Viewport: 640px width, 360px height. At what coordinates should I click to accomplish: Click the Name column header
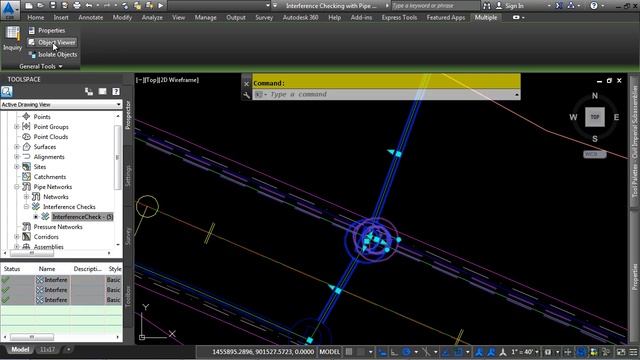[x=47, y=269]
